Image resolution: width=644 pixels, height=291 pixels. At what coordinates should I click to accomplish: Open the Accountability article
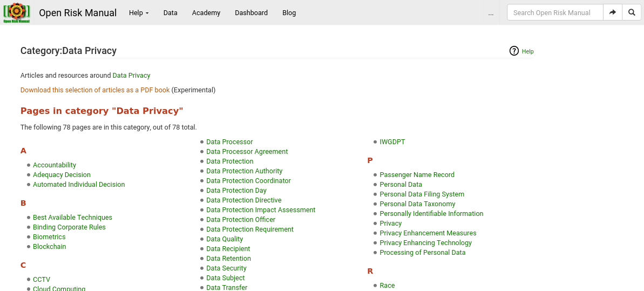pyautogui.click(x=55, y=165)
